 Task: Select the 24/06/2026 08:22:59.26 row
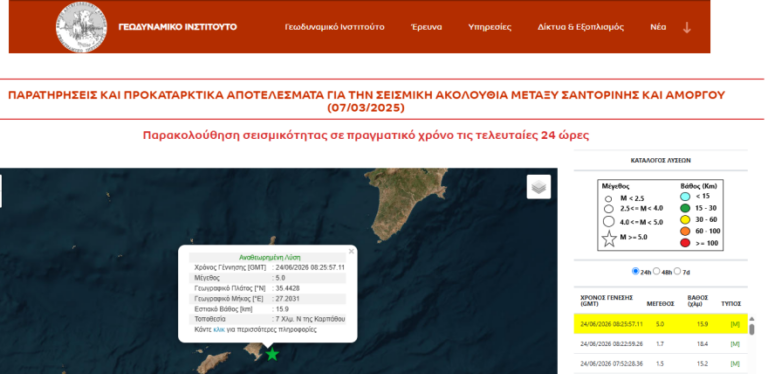pos(661,344)
